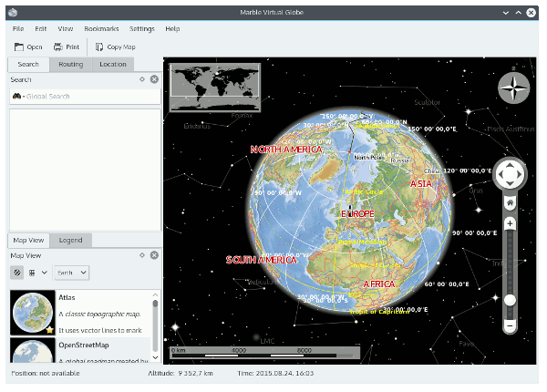
Task: Open the Earth celestial body dropdown
Action: (x=70, y=272)
